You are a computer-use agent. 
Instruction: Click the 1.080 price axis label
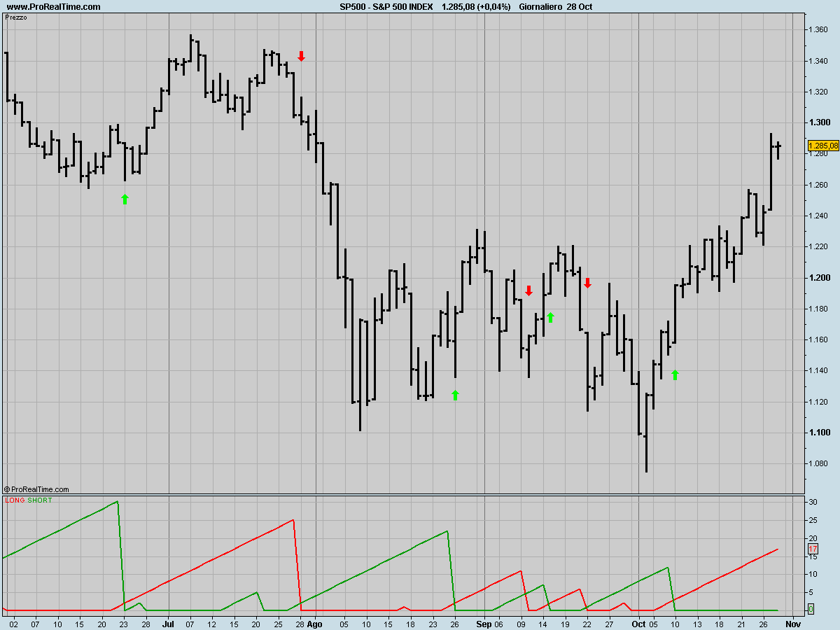click(x=819, y=463)
